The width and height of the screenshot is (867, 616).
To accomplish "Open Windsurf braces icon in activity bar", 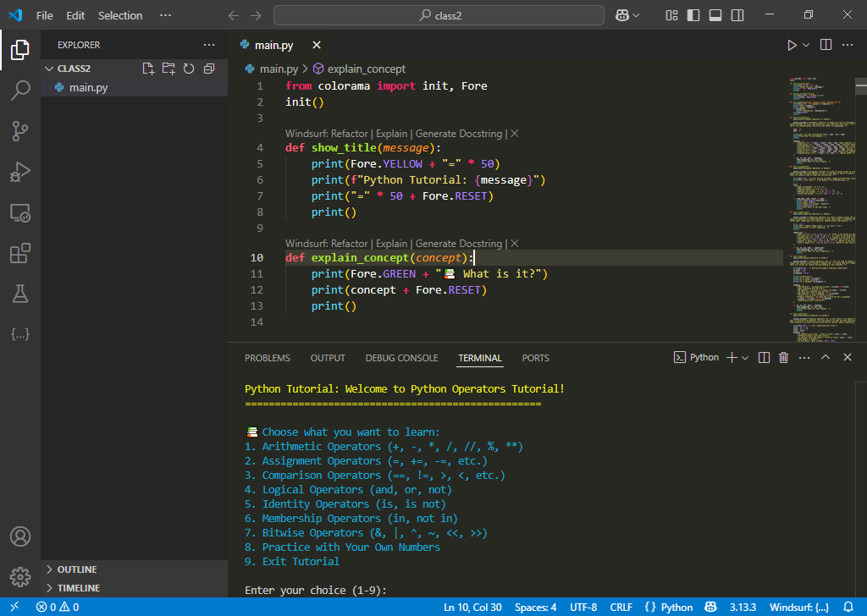I will (x=20, y=334).
